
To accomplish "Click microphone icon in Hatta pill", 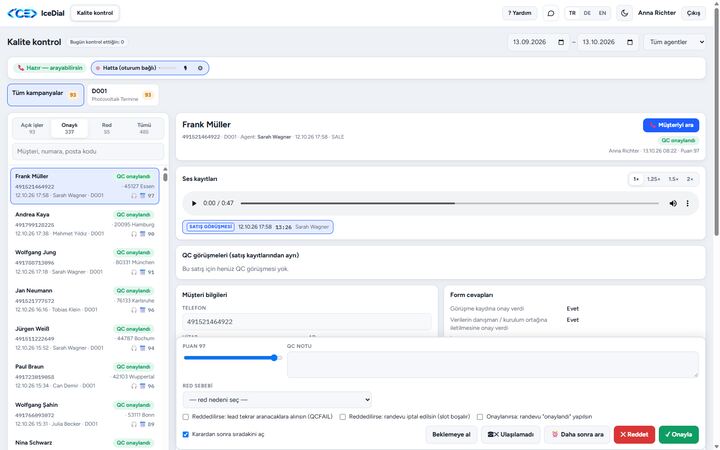I will click(x=186, y=68).
